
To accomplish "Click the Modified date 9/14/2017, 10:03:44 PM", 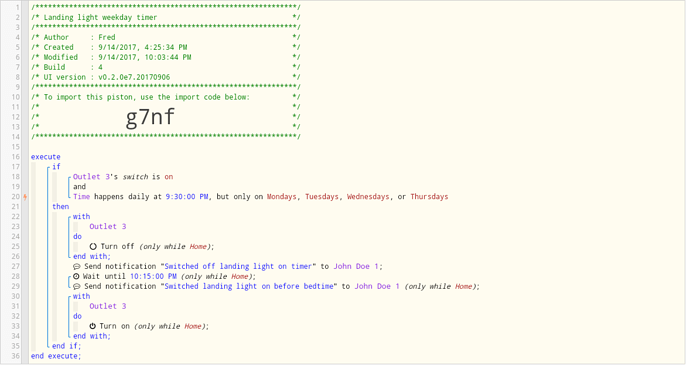I will point(145,57).
